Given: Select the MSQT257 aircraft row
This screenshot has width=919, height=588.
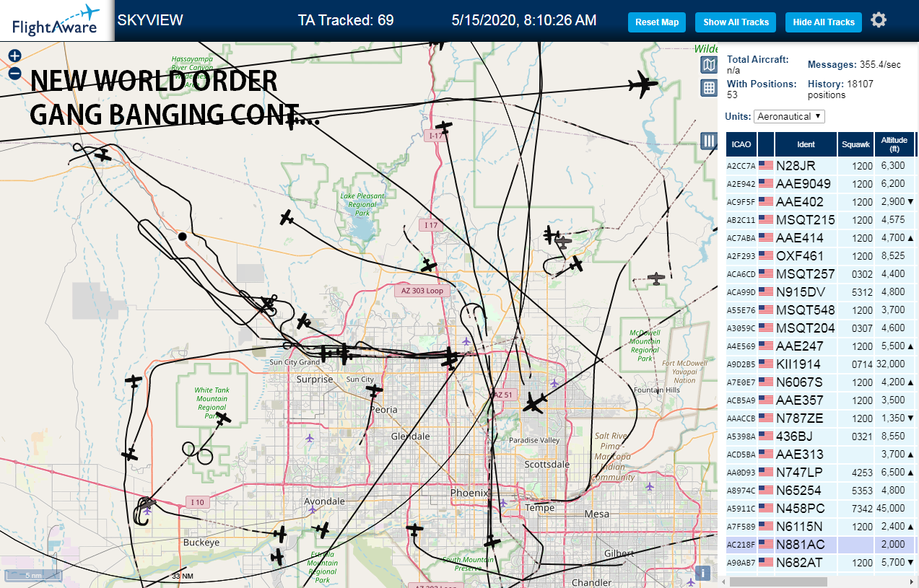Looking at the screenshot, I should coord(821,273).
